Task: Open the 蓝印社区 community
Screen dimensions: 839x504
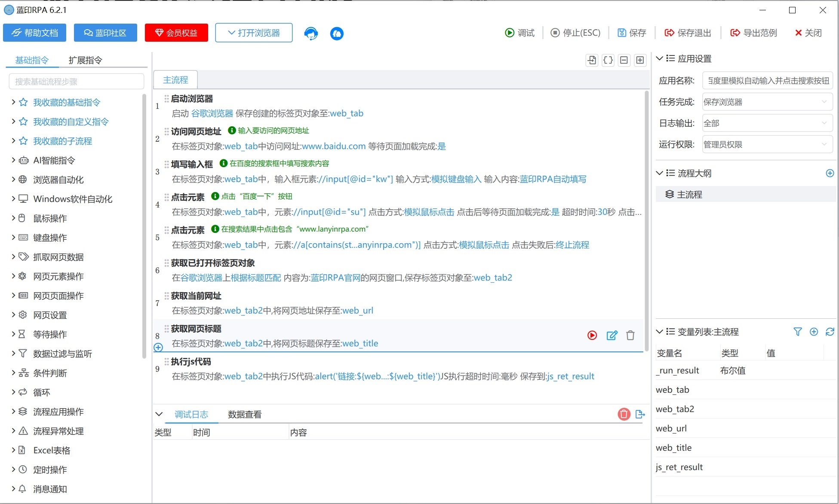Action: [x=105, y=33]
